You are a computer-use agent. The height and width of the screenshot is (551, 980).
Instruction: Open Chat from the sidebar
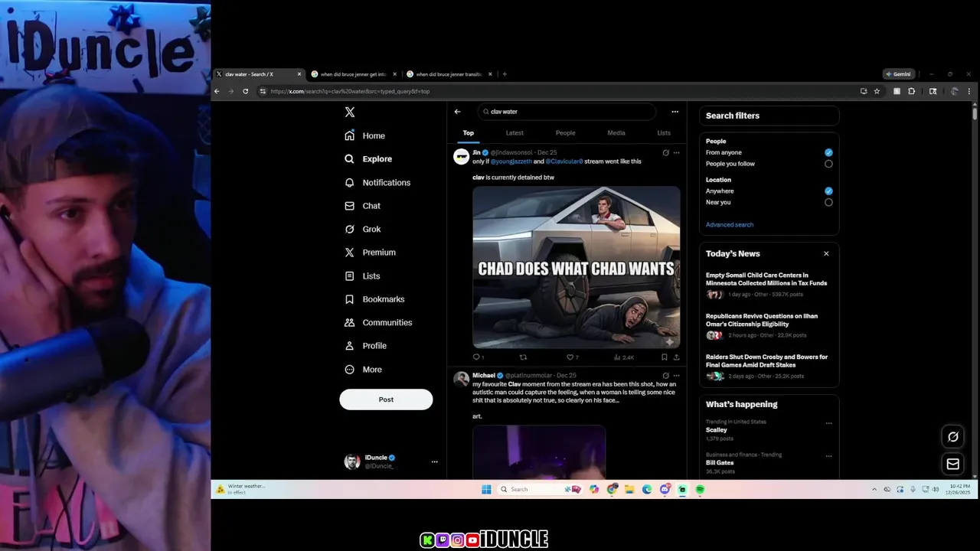[362, 206]
